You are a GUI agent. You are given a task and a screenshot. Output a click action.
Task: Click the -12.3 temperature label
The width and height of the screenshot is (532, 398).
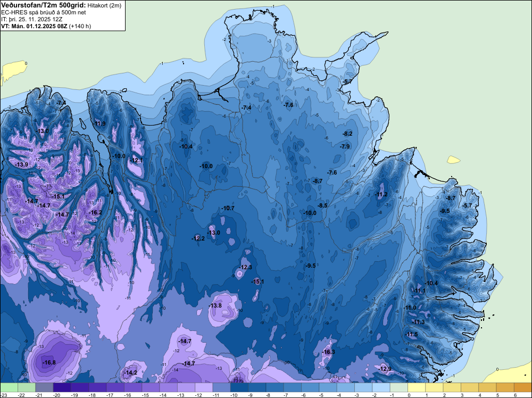[246, 267]
